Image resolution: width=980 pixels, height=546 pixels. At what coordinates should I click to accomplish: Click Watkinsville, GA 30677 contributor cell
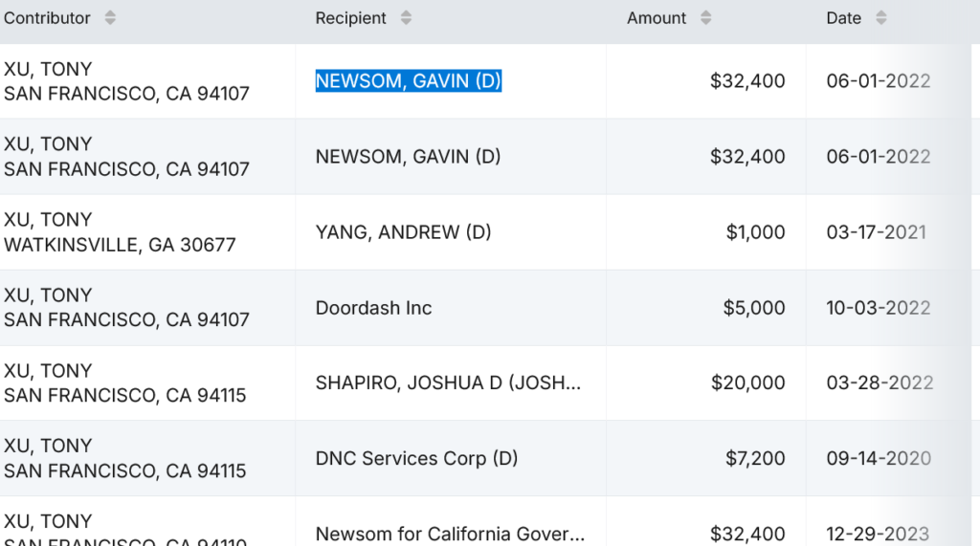pyautogui.click(x=120, y=245)
